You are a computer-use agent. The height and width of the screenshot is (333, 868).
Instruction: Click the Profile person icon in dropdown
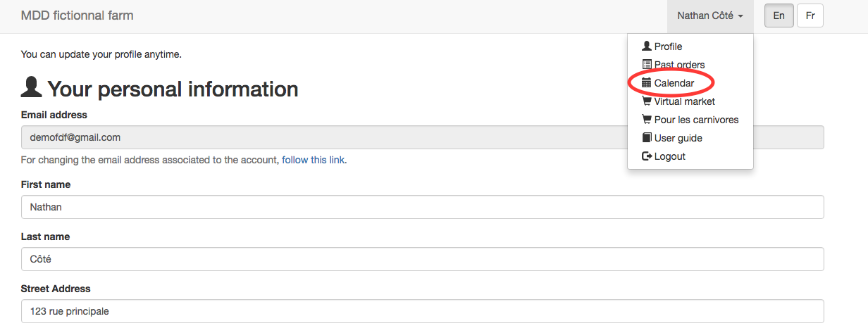click(x=647, y=46)
